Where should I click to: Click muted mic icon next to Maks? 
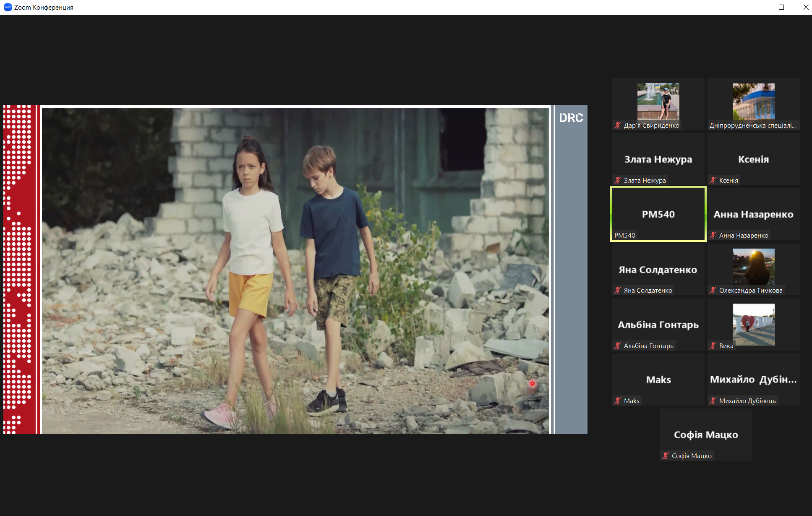[x=618, y=401]
